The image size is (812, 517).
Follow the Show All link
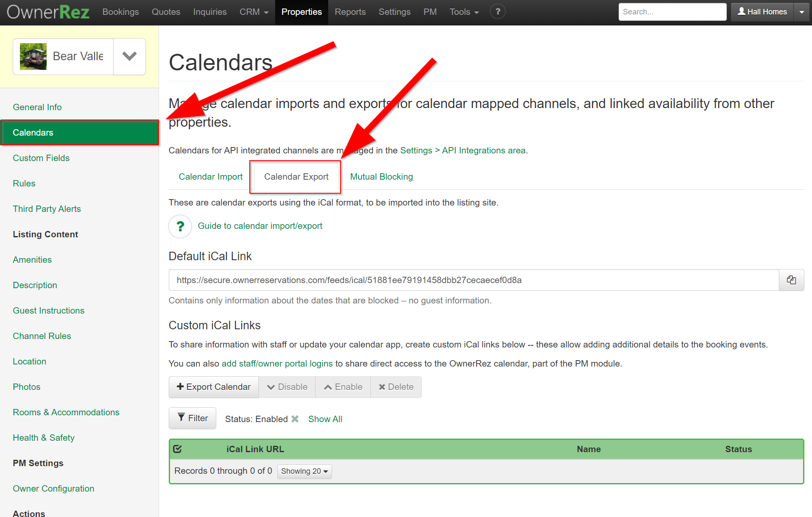(x=325, y=419)
